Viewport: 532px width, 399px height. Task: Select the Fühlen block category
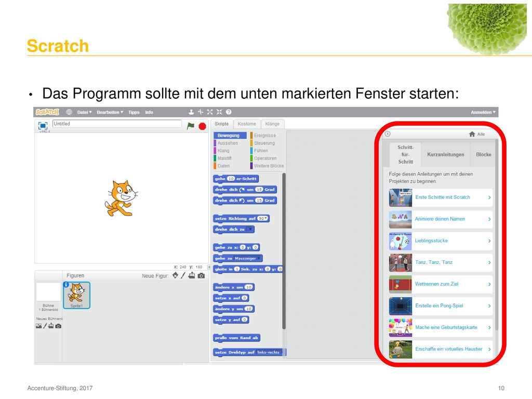pos(261,151)
